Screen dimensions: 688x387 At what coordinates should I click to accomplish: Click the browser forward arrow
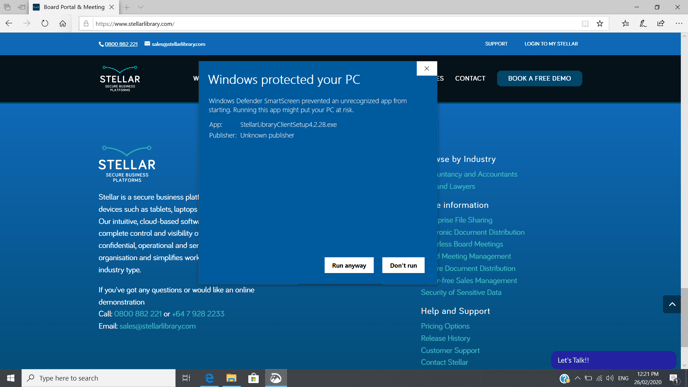click(27, 23)
